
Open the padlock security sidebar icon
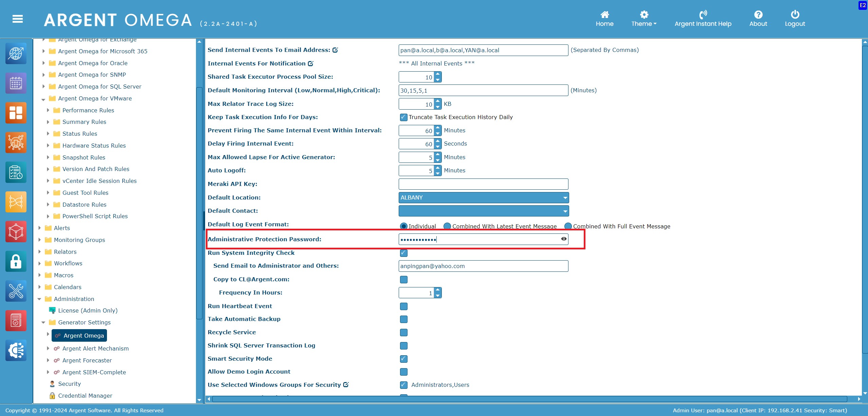click(x=16, y=262)
